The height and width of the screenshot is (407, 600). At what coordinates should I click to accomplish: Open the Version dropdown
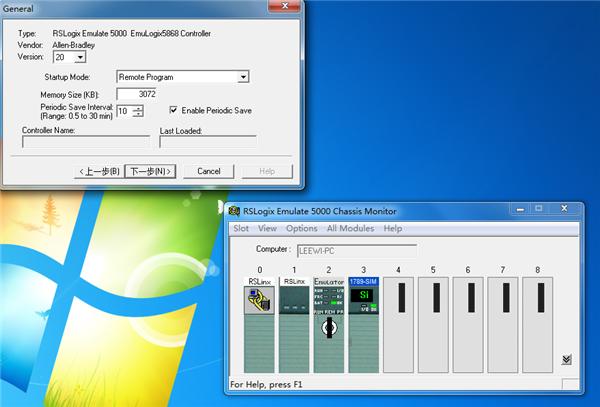coord(80,57)
